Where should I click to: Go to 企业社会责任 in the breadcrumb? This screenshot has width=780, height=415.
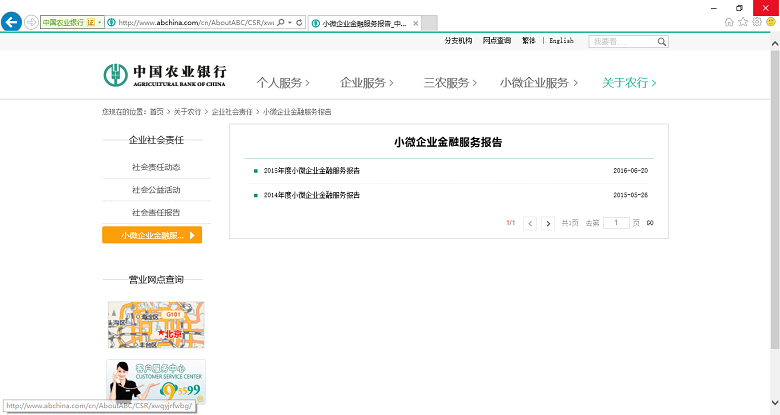point(232,112)
